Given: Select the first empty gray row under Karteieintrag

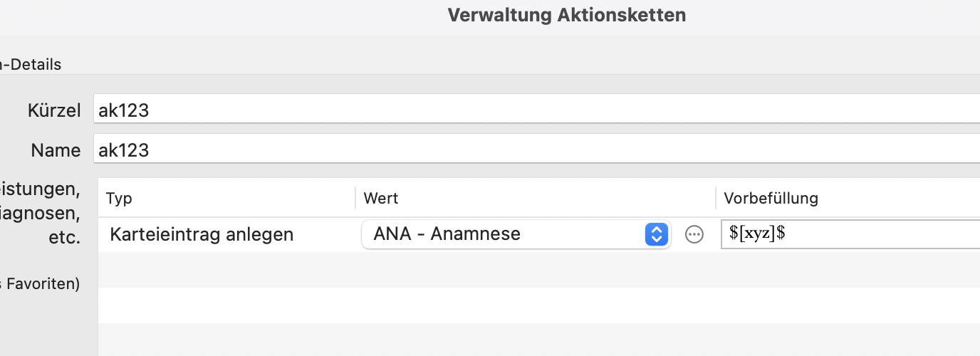Looking at the screenshot, I should pyautogui.click(x=538, y=270).
